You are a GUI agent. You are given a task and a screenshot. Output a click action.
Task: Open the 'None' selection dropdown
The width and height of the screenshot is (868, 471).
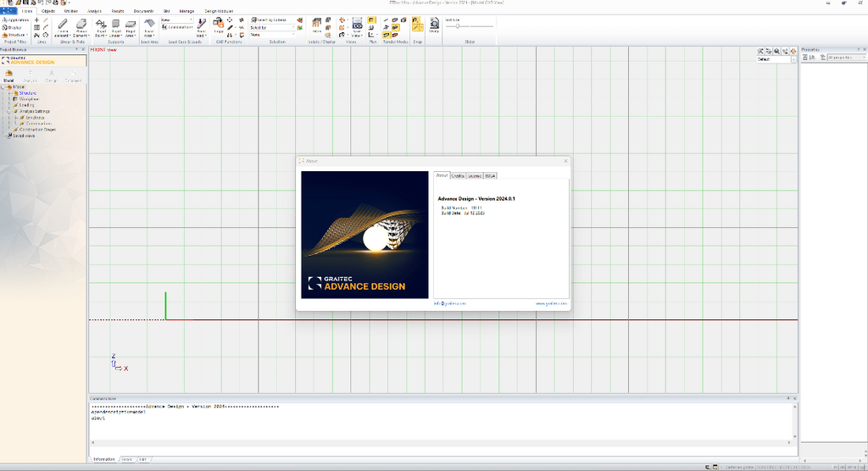point(293,35)
